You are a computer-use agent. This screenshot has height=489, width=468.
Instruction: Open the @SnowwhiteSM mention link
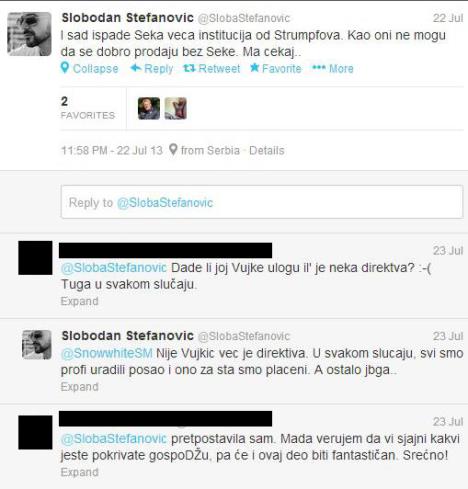click(107, 353)
